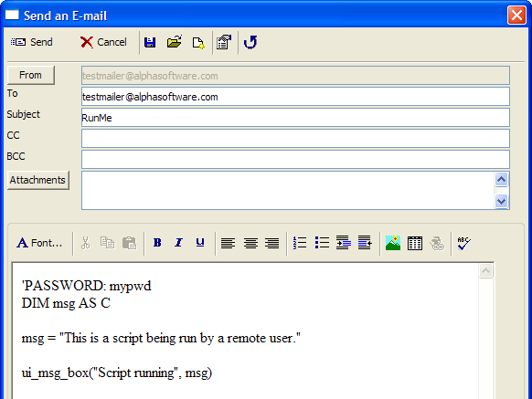Open the Font... dialog
Image resolution: width=532 pixels, height=399 pixels.
click(39, 243)
